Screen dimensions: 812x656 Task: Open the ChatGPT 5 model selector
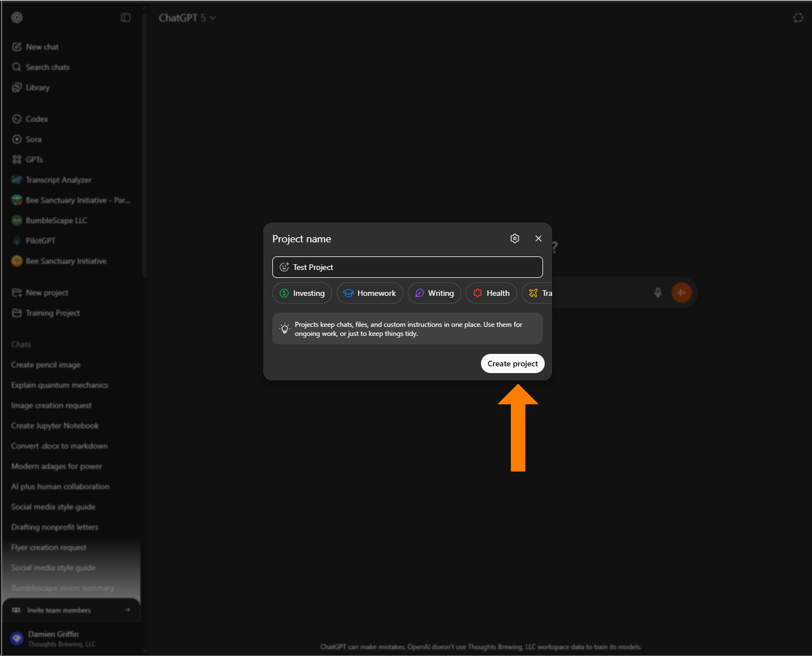(x=188, y=17)
